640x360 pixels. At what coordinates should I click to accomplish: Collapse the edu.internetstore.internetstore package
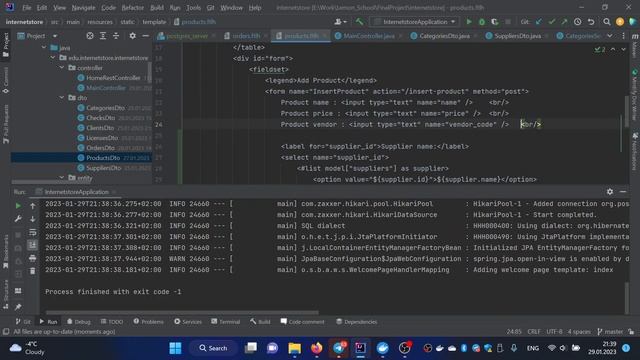click(x=53, y=58)
